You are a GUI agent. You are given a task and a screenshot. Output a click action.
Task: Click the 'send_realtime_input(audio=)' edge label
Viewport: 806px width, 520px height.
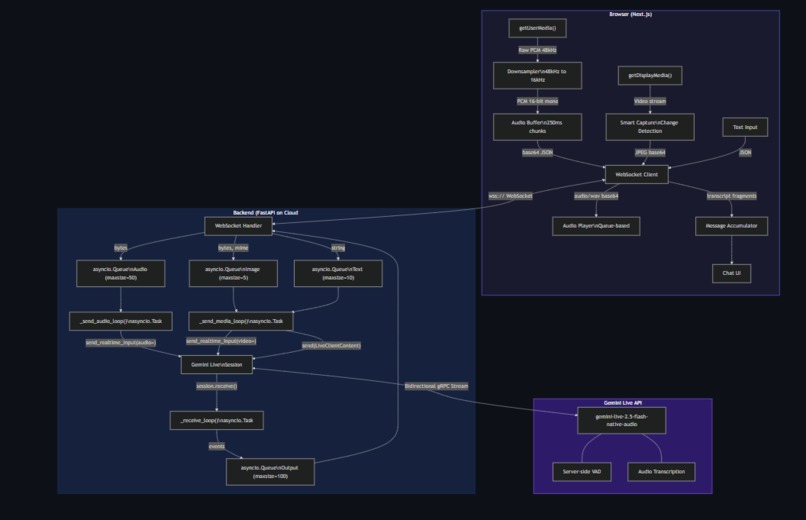pos(120,343)
